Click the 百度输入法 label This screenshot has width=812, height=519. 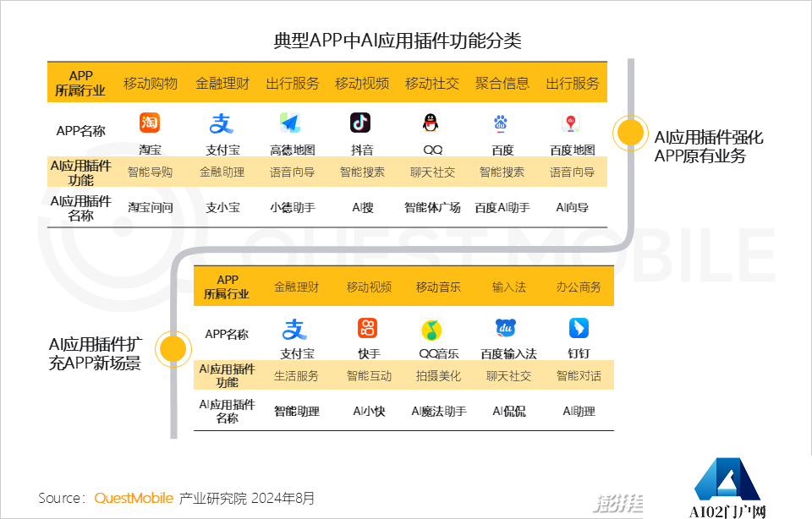click(508, 354)
